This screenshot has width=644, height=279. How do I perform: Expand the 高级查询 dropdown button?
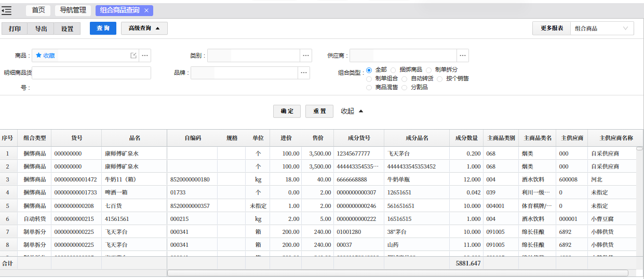coord(144,28)
